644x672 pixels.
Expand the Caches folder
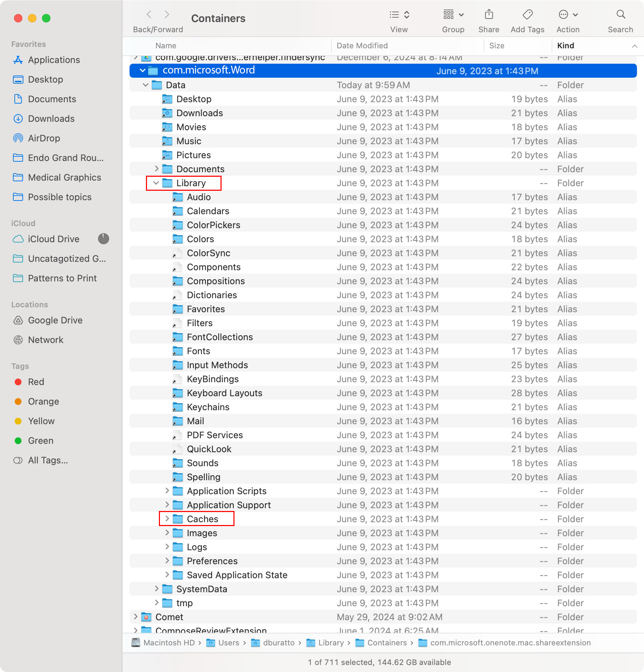tap(167, 519)
